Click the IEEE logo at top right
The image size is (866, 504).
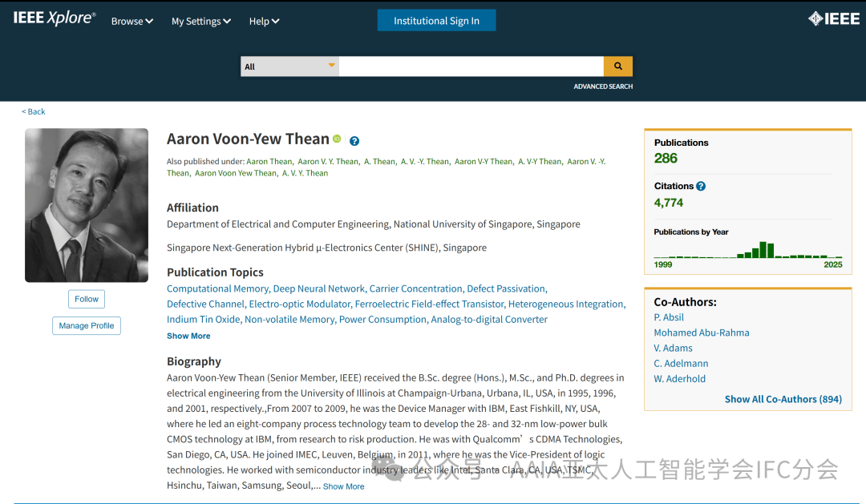(x=833, y=19)
